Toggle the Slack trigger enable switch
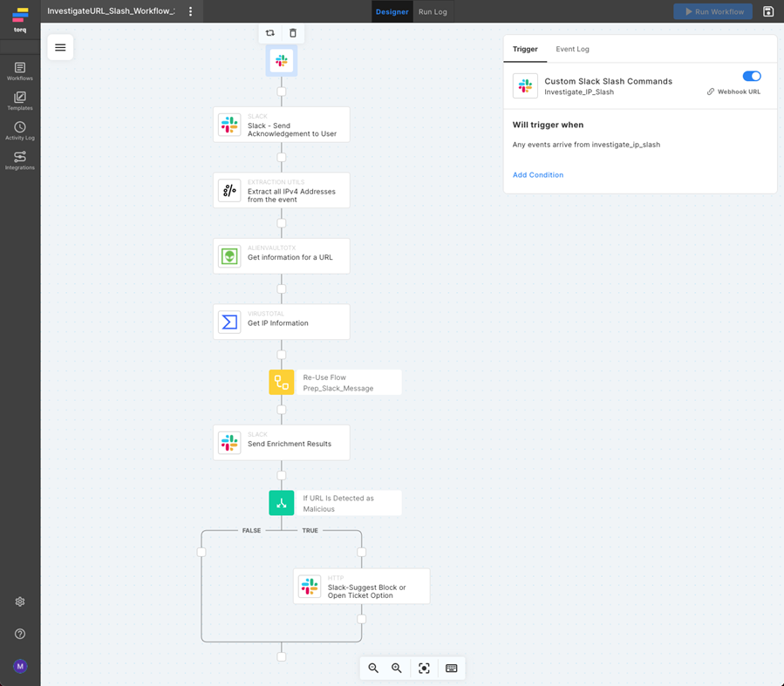 [752, 76]
